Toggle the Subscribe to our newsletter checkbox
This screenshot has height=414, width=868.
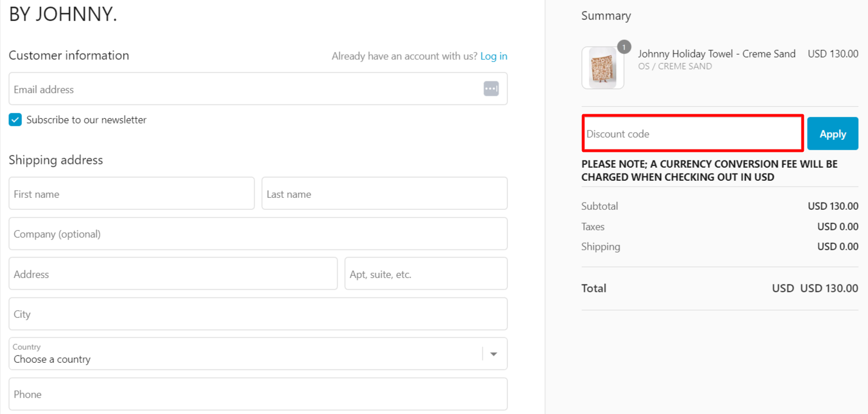coord(15,120)
